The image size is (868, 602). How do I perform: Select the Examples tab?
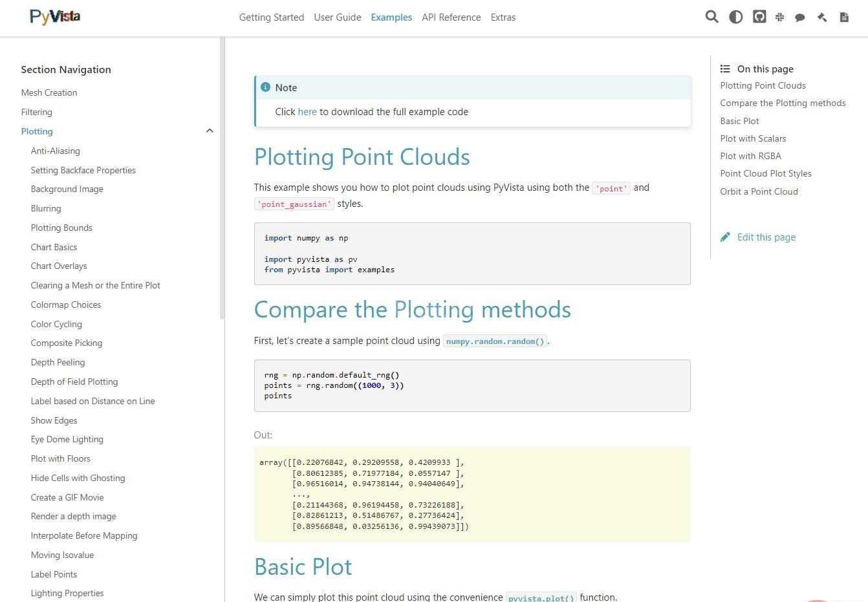pos(391,17)
